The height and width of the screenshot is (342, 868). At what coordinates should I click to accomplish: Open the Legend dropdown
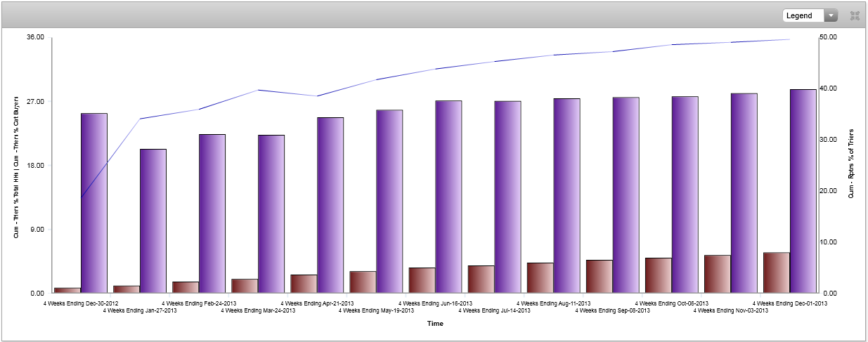coord(803,15)
